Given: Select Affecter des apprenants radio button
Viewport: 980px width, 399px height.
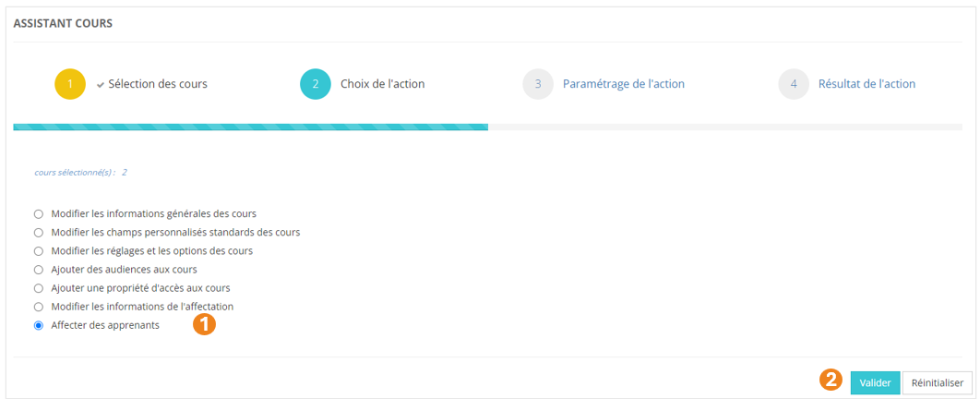Looking at the screenshot, I should tap(39, 325).
